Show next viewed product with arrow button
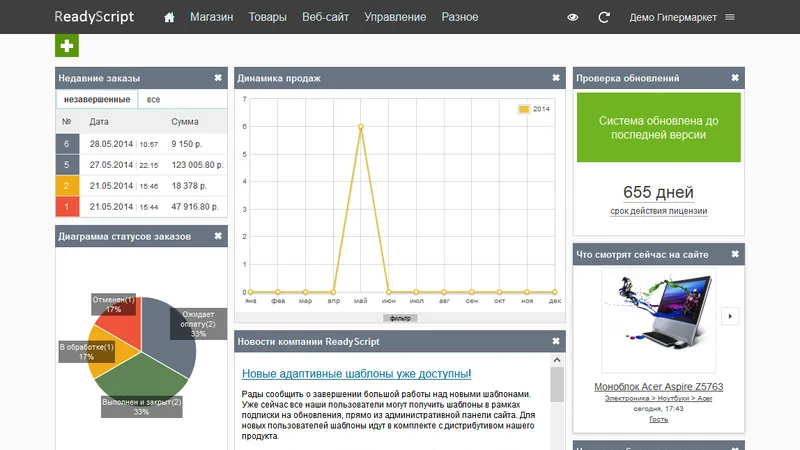This screenshot has height=450, width=800. (730, 316)
